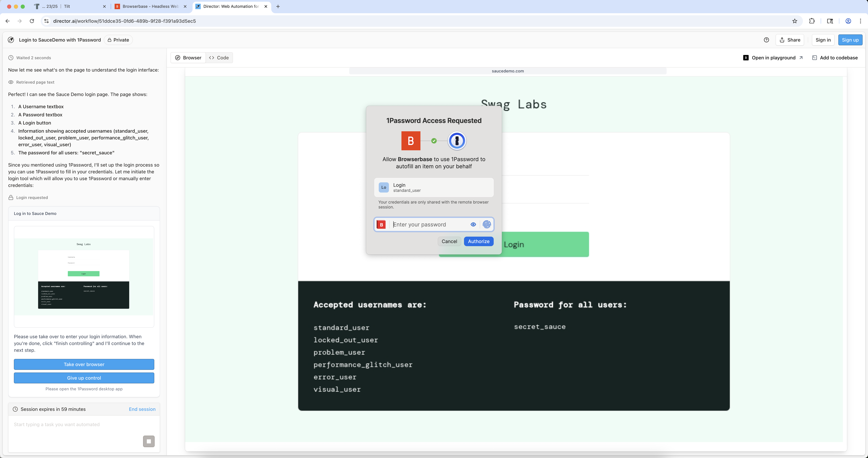The height and width of the screenshot is (458, 868).
Task: Reload the page with the refresh icon
Action: [32, 21]
